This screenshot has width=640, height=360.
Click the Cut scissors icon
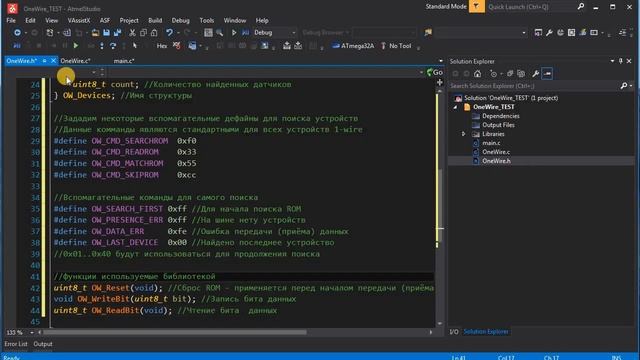[x=132, y=33]
